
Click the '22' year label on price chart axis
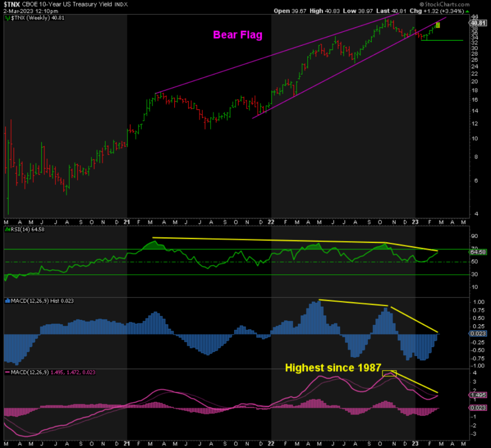coord(271,222)
